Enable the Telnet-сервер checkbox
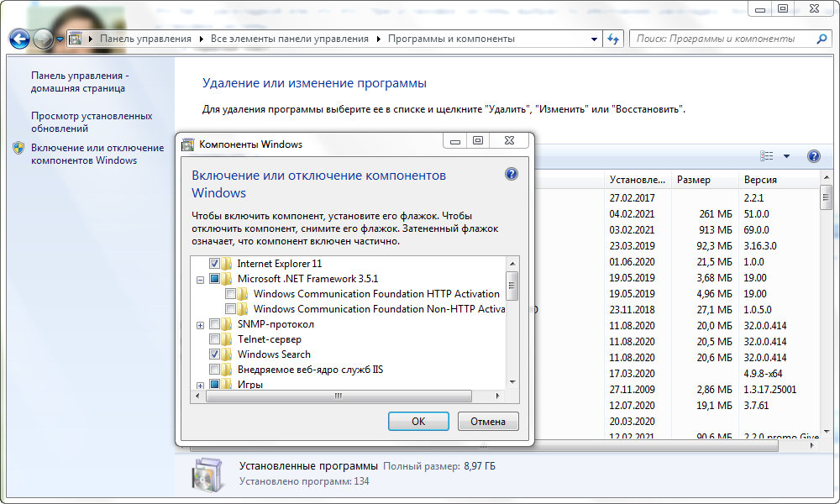This screenshot has height=504, width=840. click(215, 339)
